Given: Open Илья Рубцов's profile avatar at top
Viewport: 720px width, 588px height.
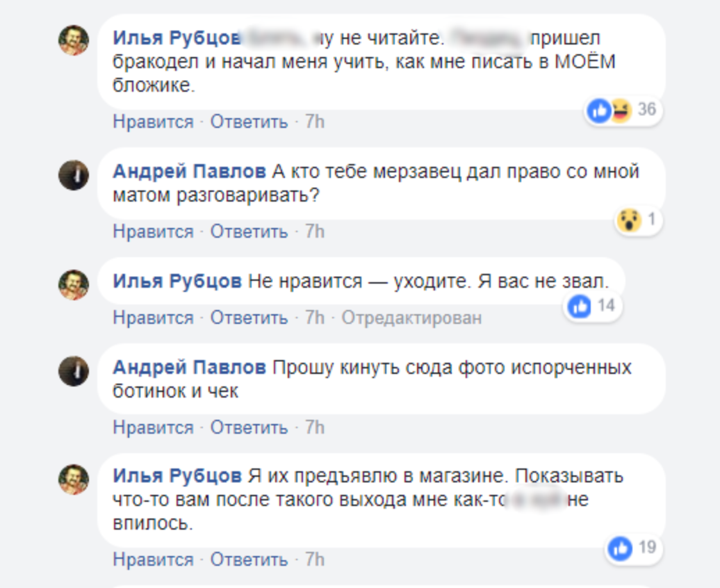Looking at the screenshot, I should [x=73, y=38].
